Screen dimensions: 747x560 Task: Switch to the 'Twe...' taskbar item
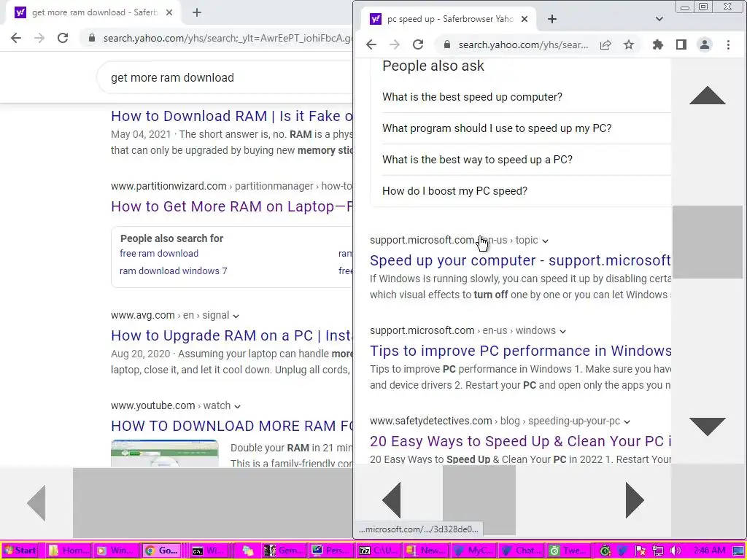coord(569,551)
